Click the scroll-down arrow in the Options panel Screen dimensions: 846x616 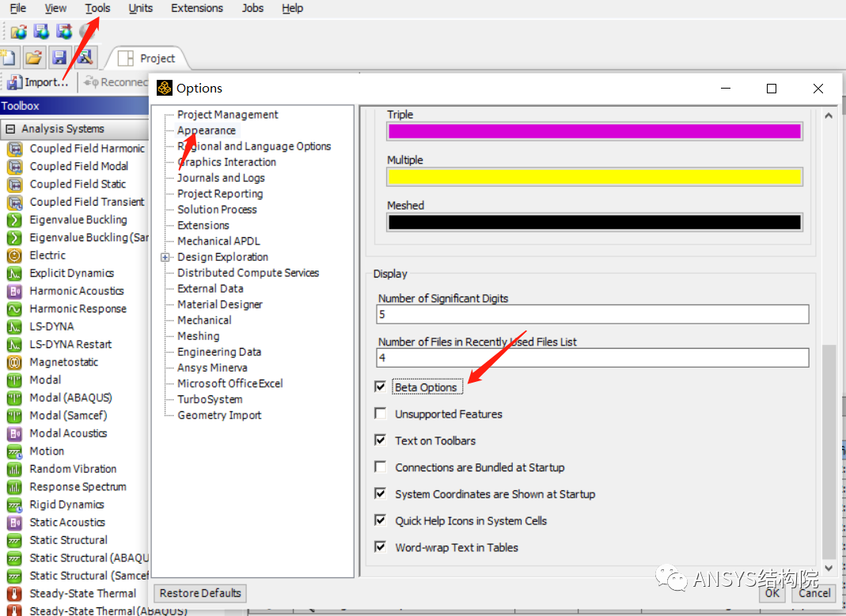pos(829,568)
